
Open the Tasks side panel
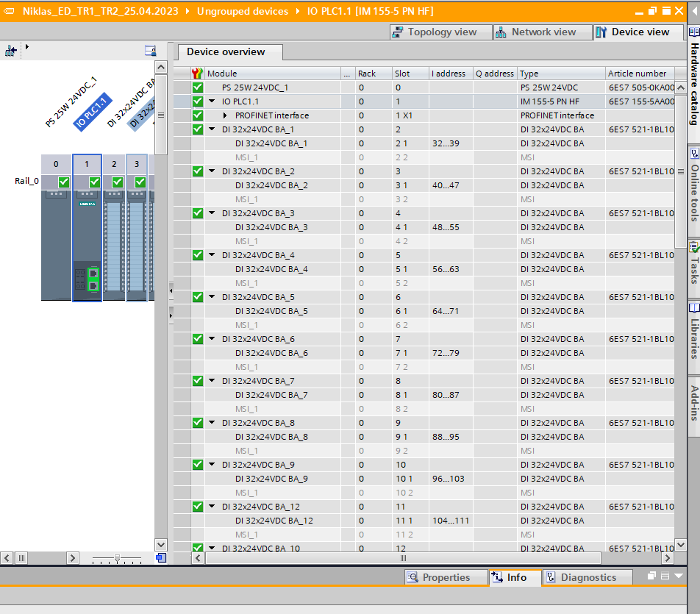click(x=693, y=263)
